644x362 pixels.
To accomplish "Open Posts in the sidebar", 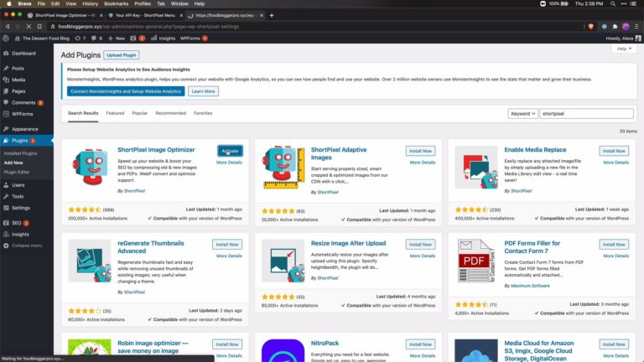I will pos(18,68).
